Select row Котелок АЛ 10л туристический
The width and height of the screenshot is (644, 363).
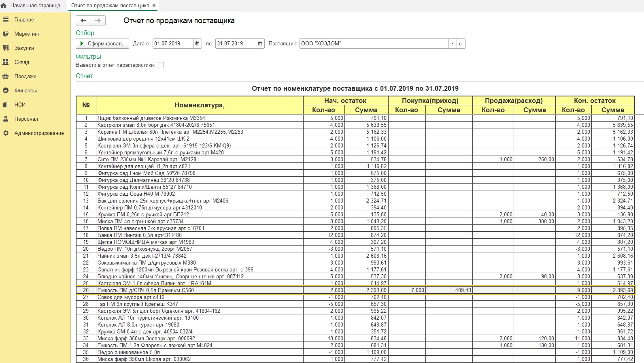355,318
